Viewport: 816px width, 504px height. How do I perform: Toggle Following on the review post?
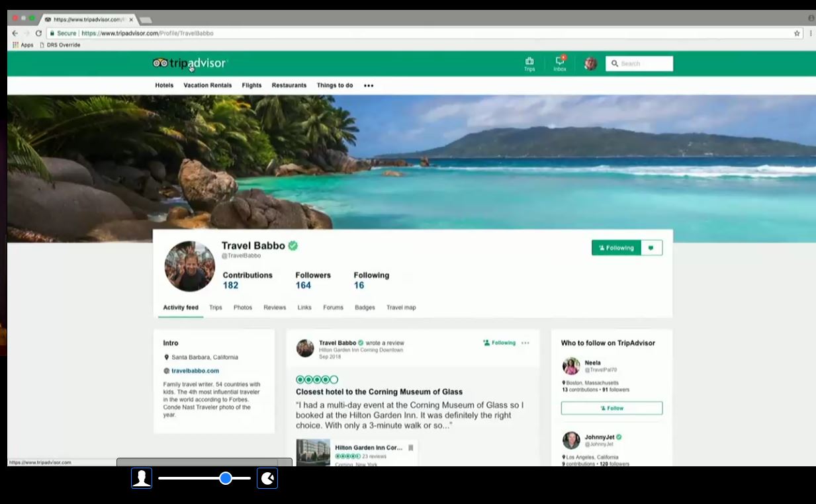499,343
